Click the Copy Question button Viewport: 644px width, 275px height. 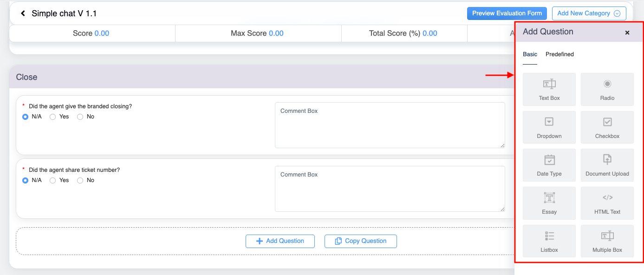click(x=360, y=241)
